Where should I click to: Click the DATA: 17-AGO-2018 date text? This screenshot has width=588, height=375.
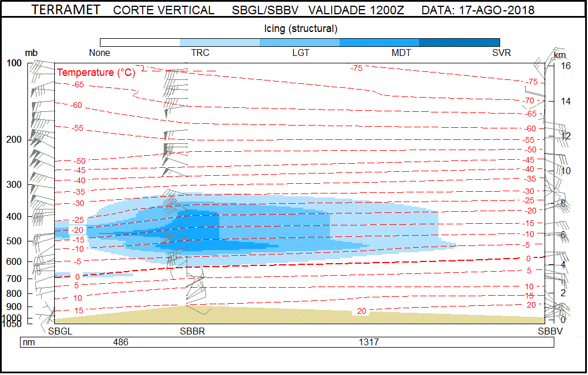[x=478, y=10]
